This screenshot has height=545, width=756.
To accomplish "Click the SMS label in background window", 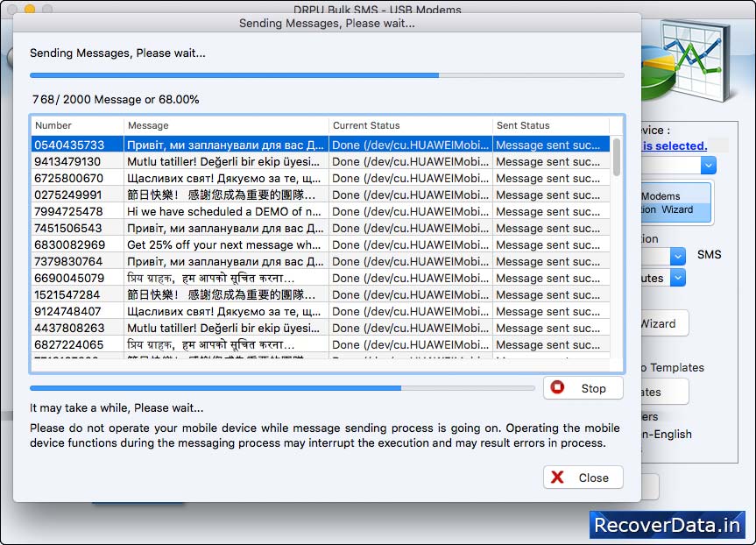I will click(x=710, y=255).
